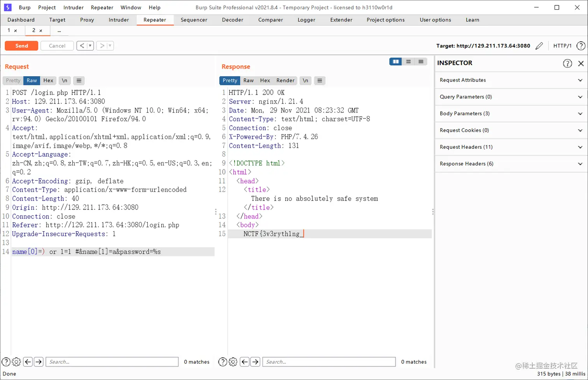
Task: Switch to the Decoder tab
Action: pos(233,20)
